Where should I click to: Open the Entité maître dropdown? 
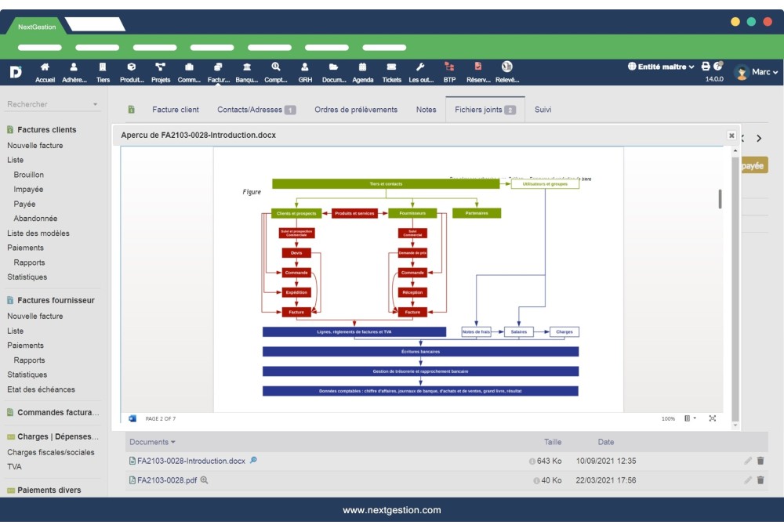(x=661, y=67)
